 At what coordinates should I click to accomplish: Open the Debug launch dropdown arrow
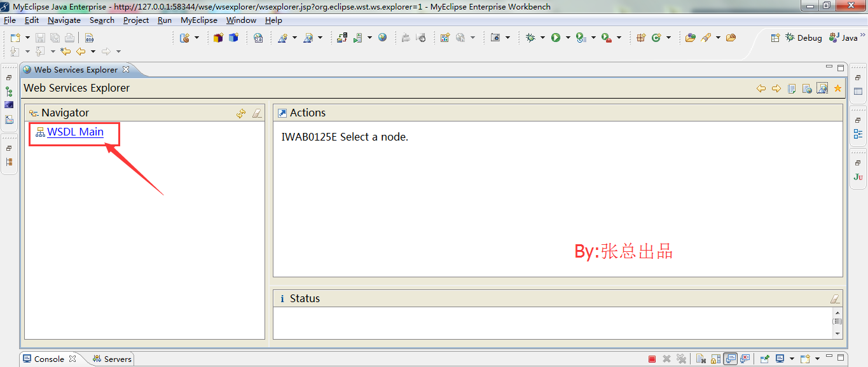point(542,38)
